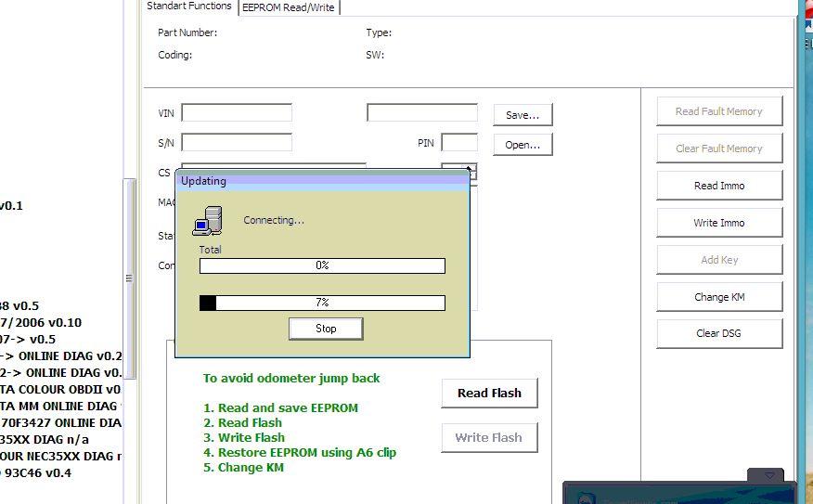Click in the VIN input field
This screenshot has width=813, height=504.
(237, 113)
